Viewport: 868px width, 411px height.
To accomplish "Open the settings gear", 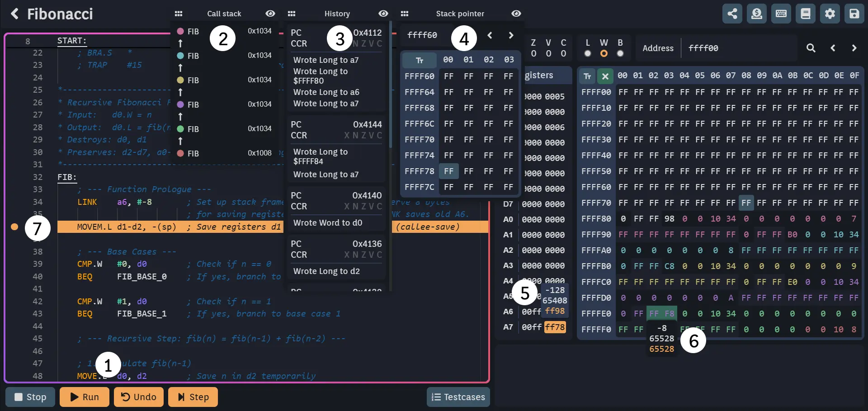I will pyautogui.click(x=830, y=14).
